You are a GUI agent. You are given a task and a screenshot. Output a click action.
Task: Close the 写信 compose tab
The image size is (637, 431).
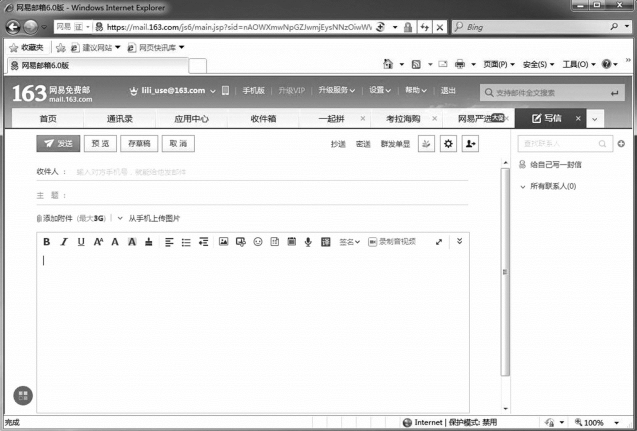coord(578,119)
